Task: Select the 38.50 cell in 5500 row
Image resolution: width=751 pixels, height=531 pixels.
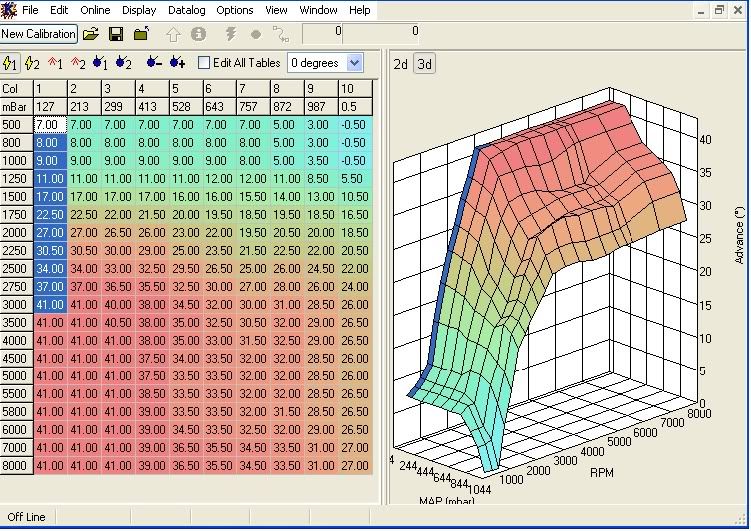Action: coord(152,394)
